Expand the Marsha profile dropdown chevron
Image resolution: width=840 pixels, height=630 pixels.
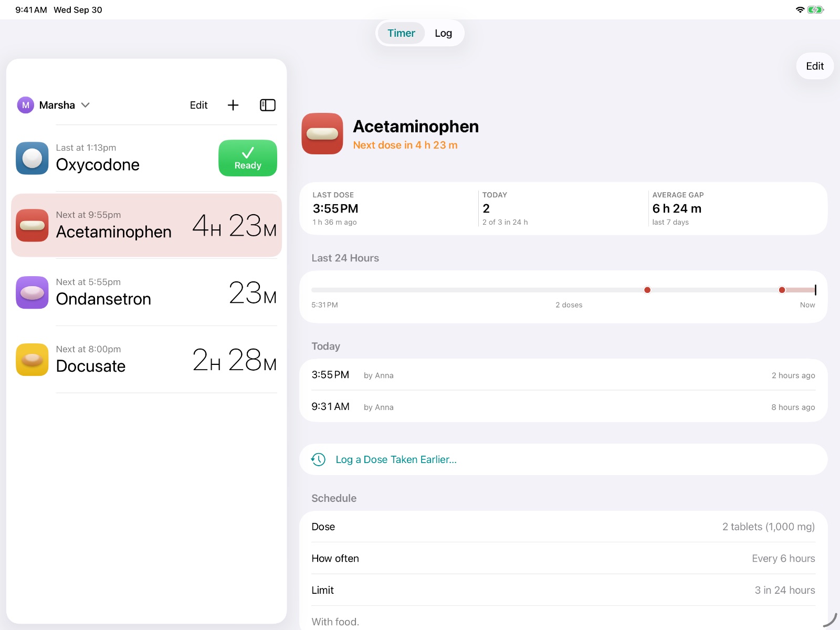point(86,105)
